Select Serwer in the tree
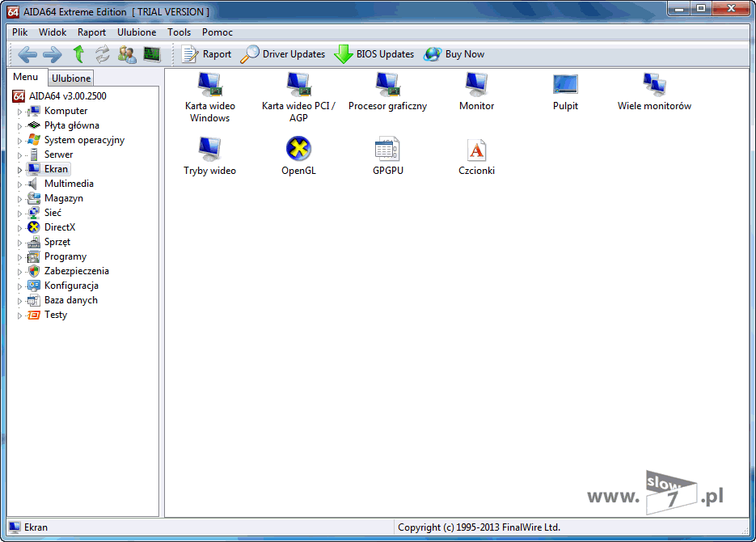This screenshot has width=756, height=542. (x=59, y=155)
